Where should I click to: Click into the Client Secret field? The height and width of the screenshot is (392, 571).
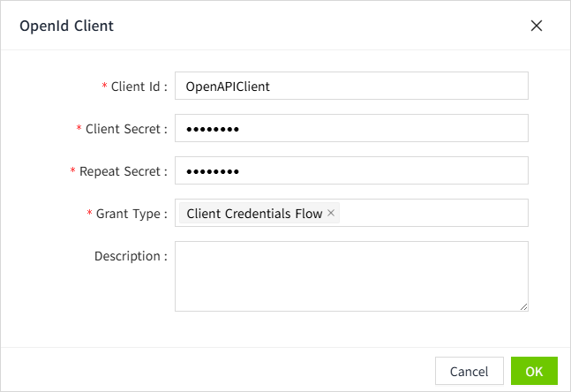[x=351, y=129]
